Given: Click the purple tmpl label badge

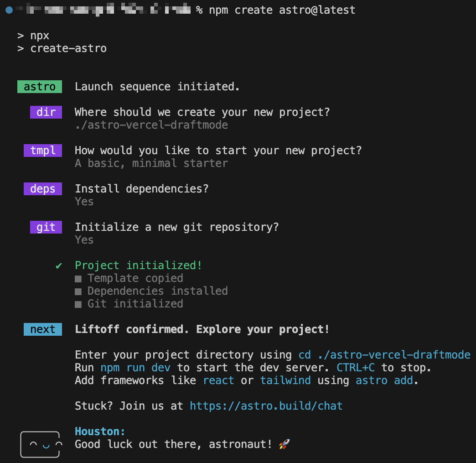Looking at the screenshot, I should coord(42,151).
